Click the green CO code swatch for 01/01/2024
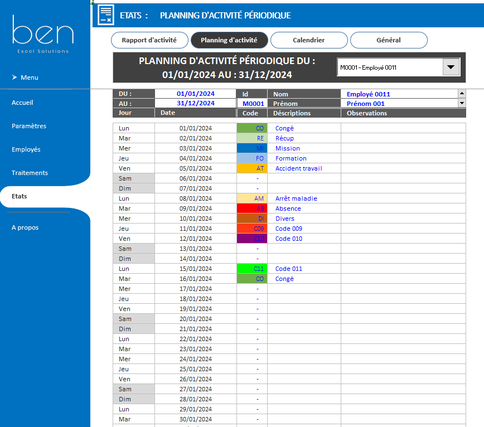The width and height of the screenshot is (484, 427). pos(252,128)
